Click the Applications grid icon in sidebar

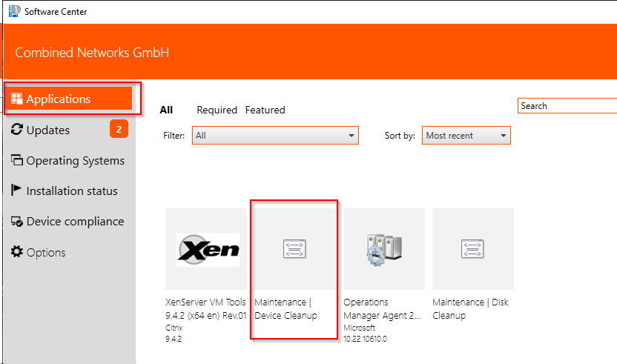[x=17, y=99]
